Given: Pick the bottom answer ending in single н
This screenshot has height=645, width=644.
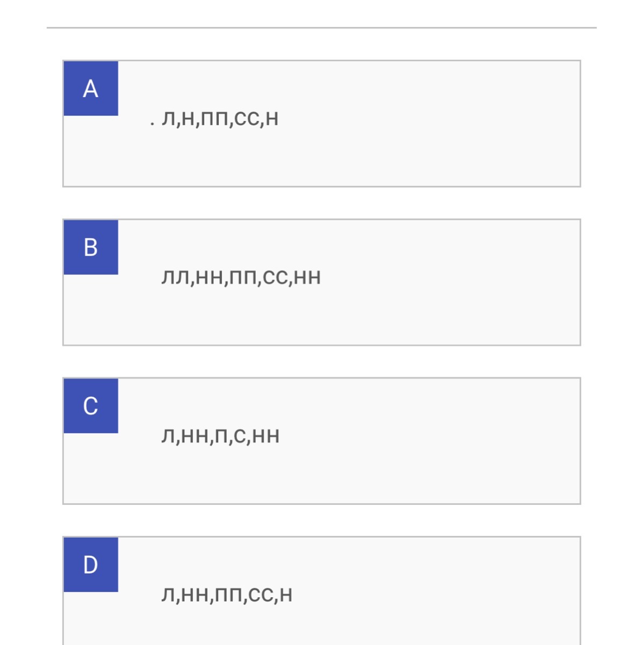Looking at the screenshot, I should [x=227, y=595].
